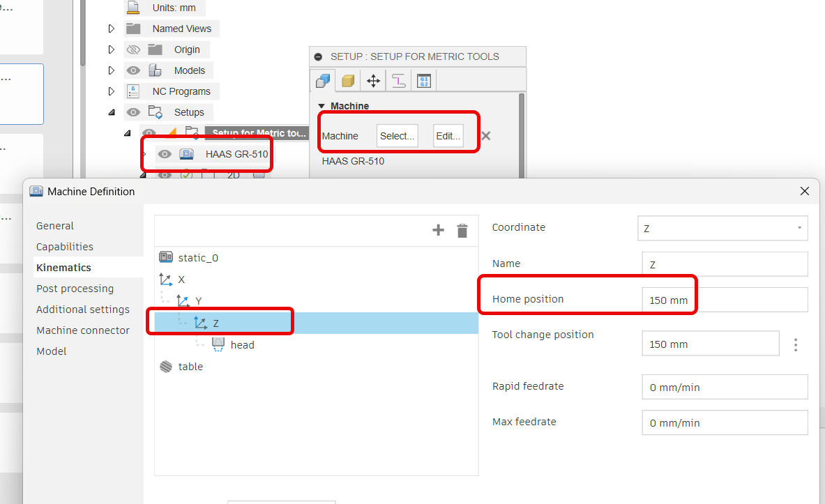Open the Coordinate dropdown

pos(722,229)
